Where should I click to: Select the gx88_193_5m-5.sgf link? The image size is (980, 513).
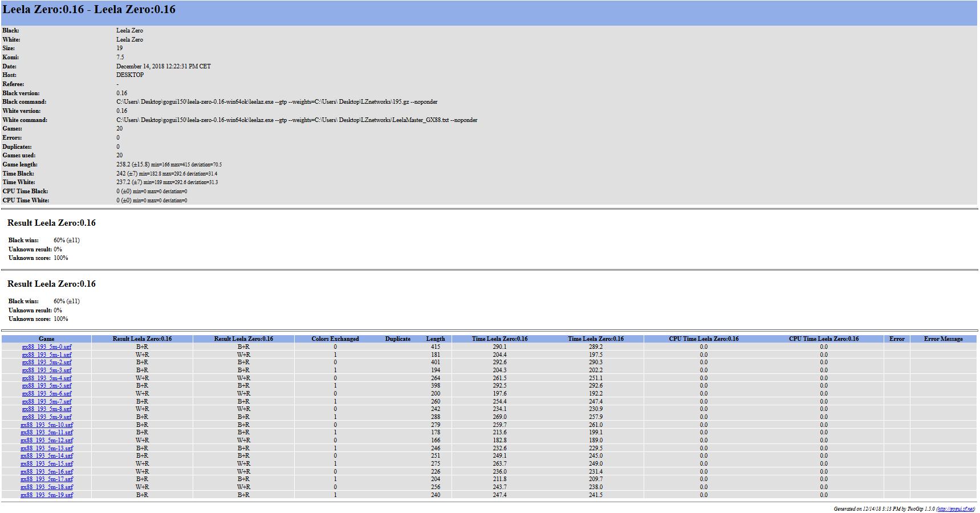tap(47, 385)
